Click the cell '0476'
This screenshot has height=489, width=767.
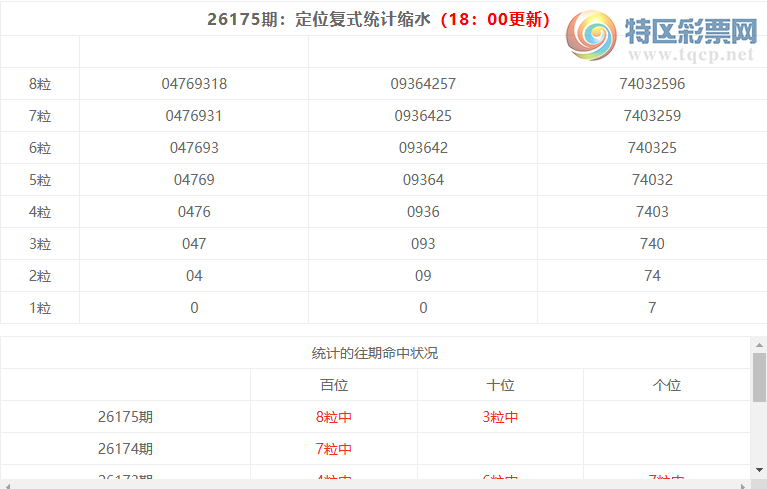(194, 212)
